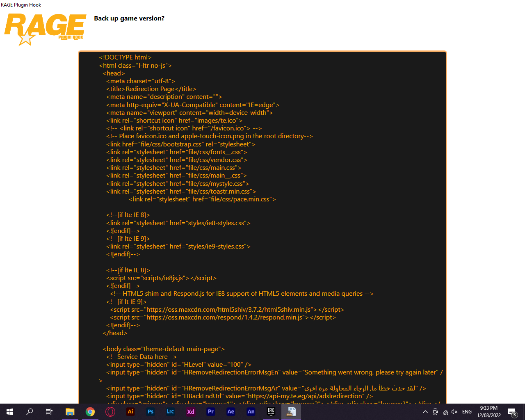Click the "HTML5 shim and Respond.js" comment

pos(242,294)
